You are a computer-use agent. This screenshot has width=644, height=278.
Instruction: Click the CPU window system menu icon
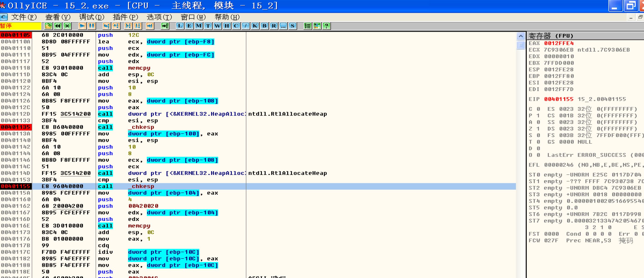pyautogui.click(x=4, y=17)
